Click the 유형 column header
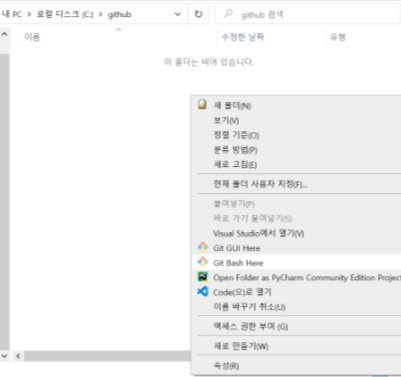 (x=338, y=37)
